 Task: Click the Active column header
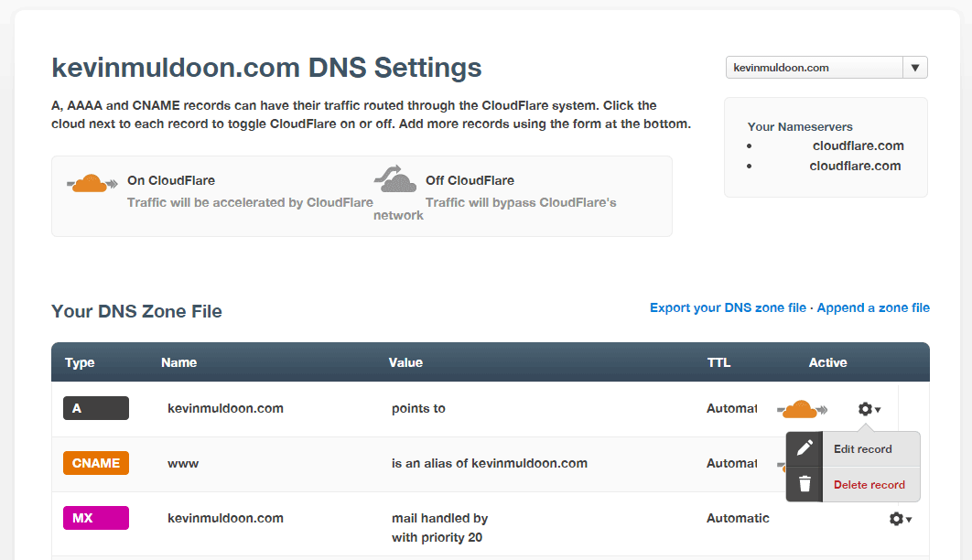point(827,362)
